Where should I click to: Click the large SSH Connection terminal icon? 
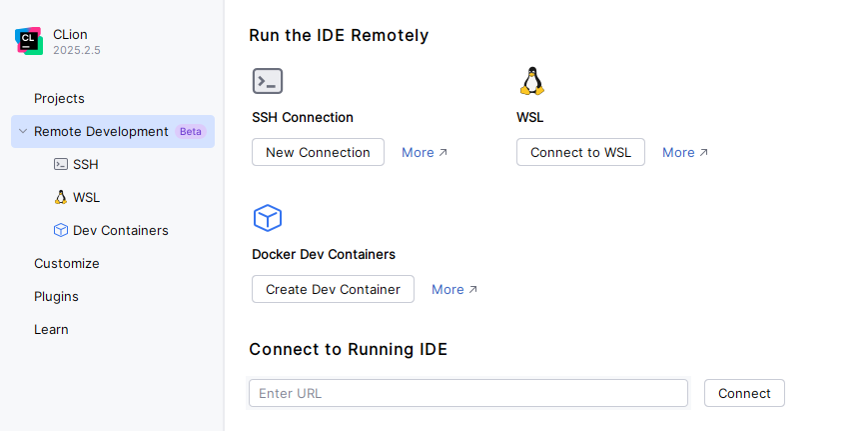click(x=268, y=81)
